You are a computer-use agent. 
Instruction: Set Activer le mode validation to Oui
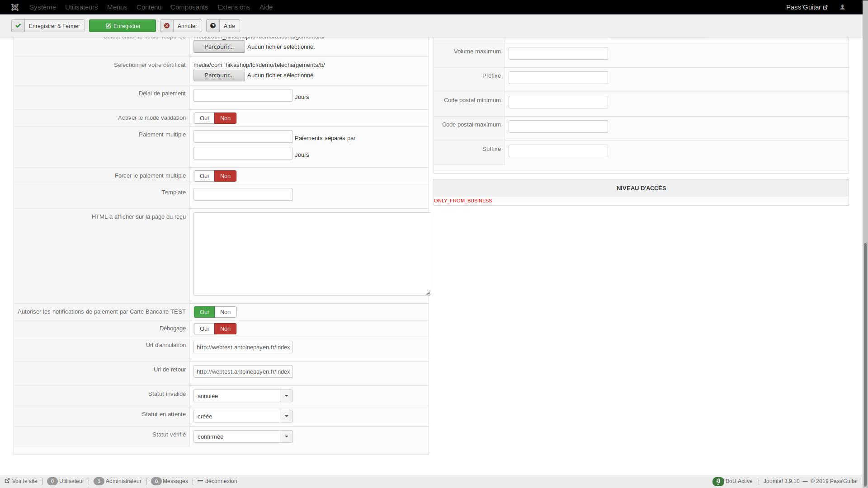(204, 118)
